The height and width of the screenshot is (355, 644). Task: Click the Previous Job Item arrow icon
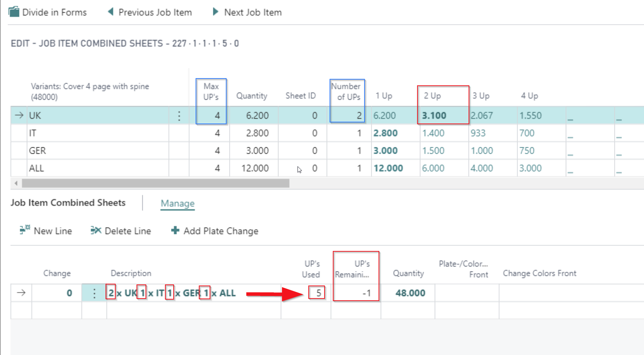click(x=111, y=12)
